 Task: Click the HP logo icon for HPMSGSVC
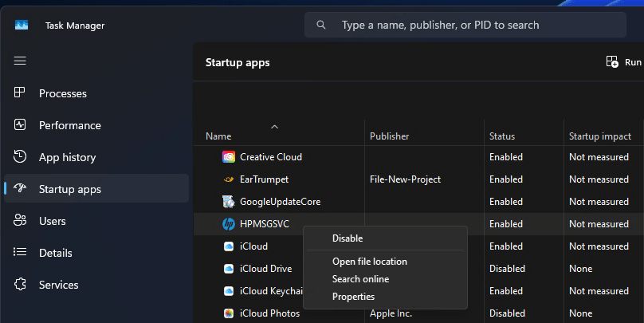point(229,224)
